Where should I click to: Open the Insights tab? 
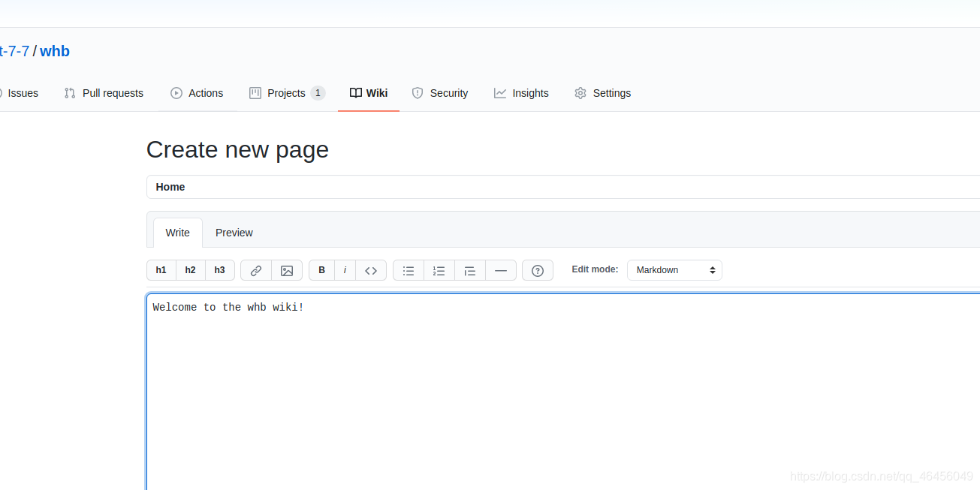point(521,93)
